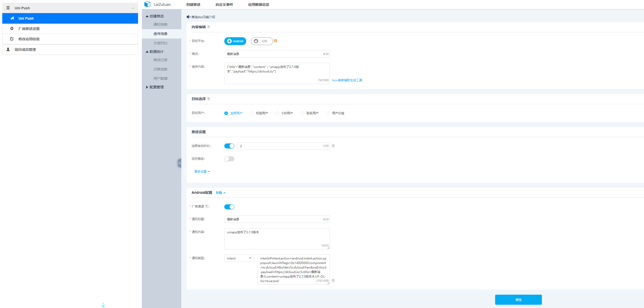Click the LaiZutuan cube logo
The height and width of the screenshot is (308, 644).
[x=147, y=4]
